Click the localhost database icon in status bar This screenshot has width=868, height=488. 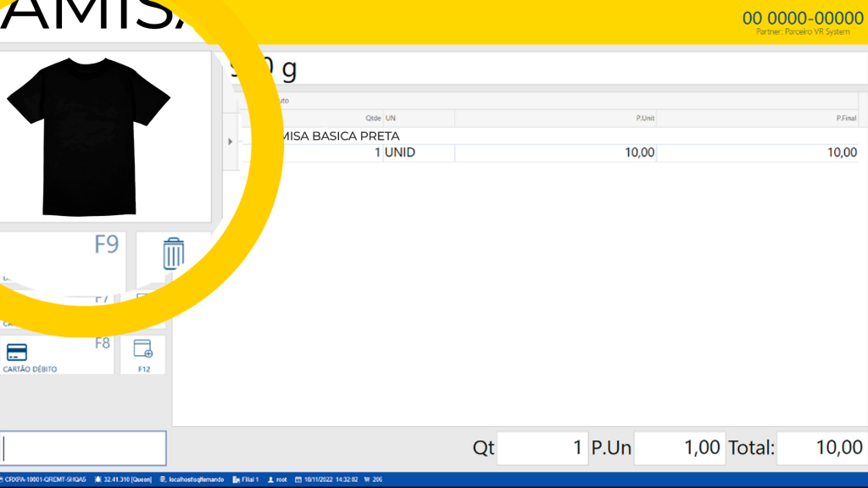(163, 480)
